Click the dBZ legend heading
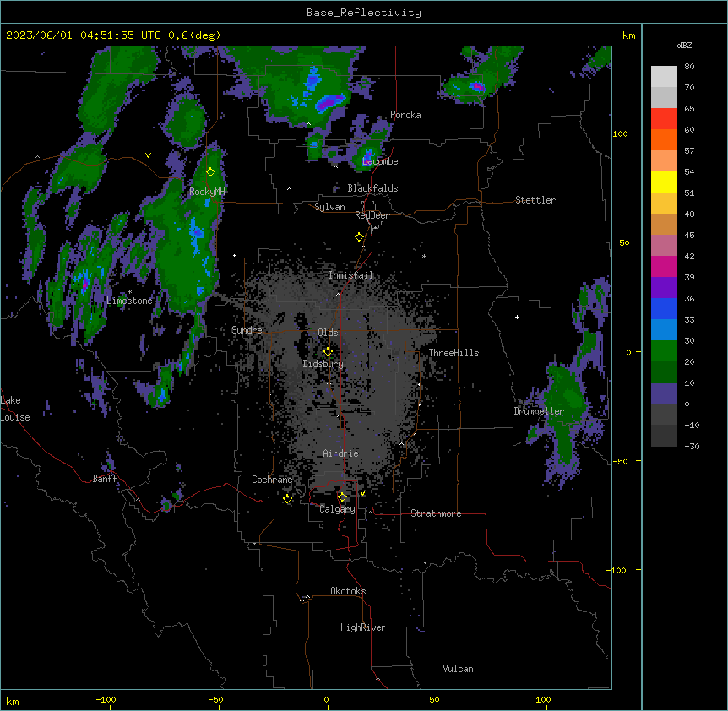This screenshot has width=728, height=711. pyautogui.click(x=684, y=46)
